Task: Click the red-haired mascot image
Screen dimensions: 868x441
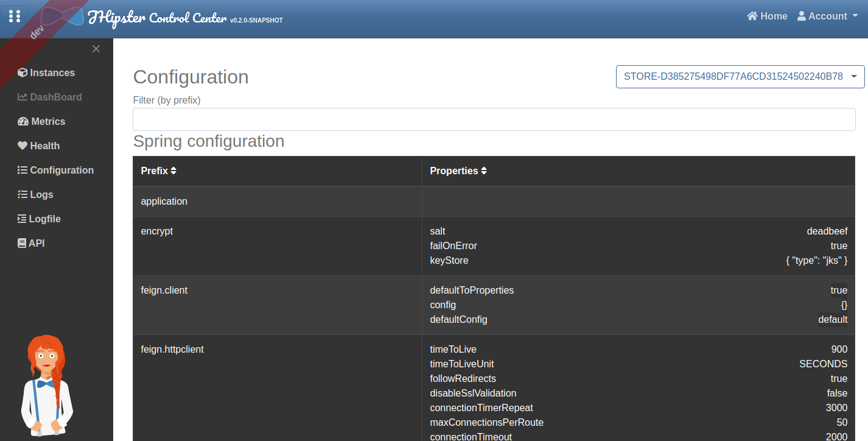Action: (47, 385)
